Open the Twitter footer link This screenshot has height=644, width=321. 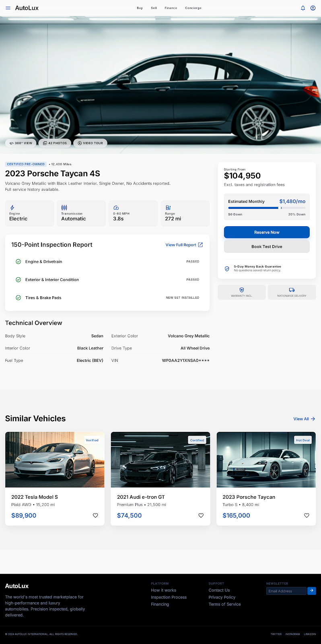276,634
